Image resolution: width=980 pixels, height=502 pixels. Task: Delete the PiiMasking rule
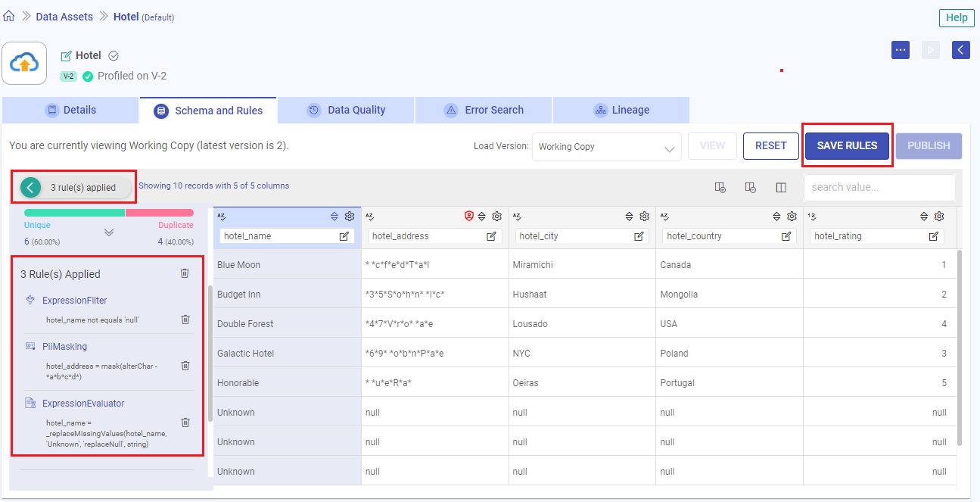pyautogui.click(x=185, y=366)
